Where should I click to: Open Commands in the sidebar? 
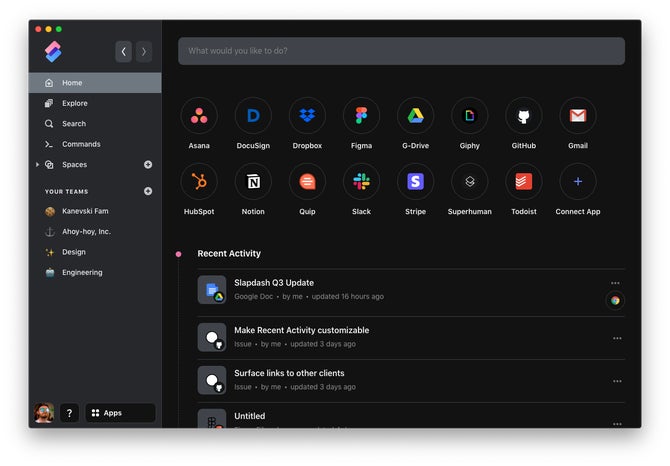tap(95, 144)
